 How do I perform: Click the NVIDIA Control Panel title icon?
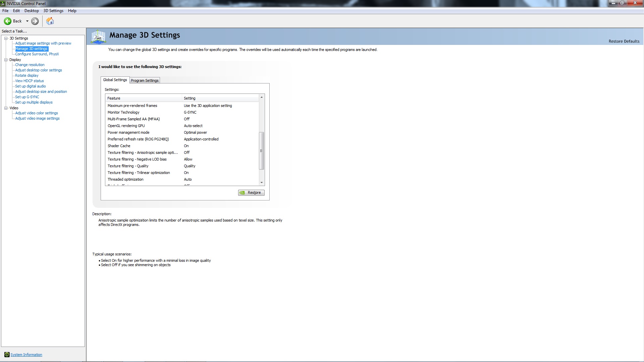pos(3,3)
